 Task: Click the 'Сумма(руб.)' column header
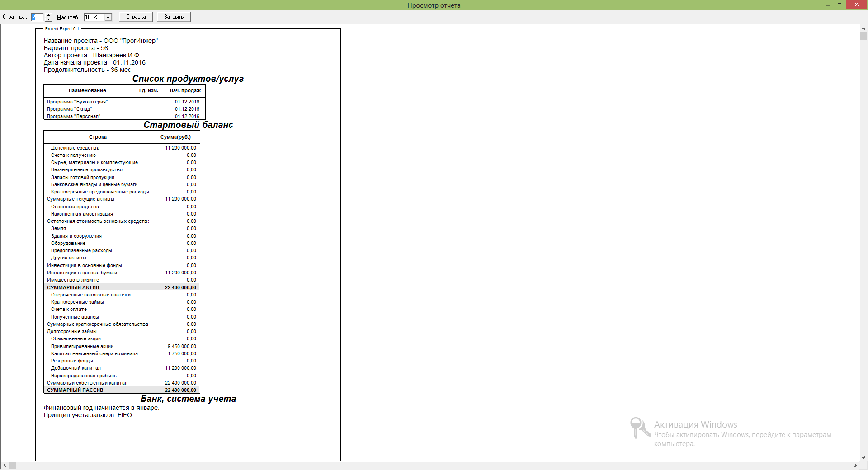pyautogui.click(x=175, y=137)
